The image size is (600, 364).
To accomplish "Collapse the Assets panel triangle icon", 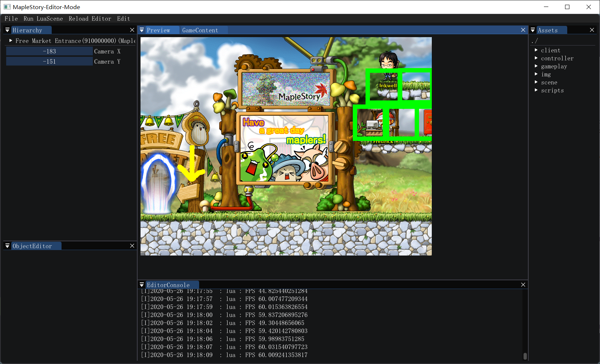I will tap(533, 30).
